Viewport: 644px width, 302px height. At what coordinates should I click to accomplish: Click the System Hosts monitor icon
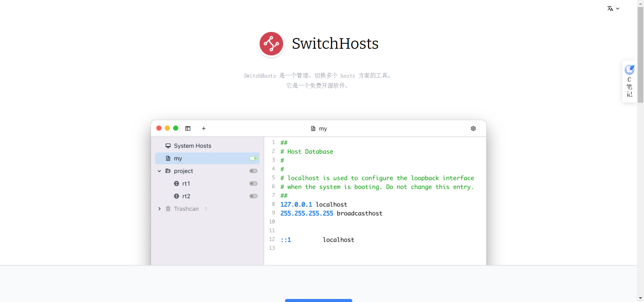click(x=168, y=146)
